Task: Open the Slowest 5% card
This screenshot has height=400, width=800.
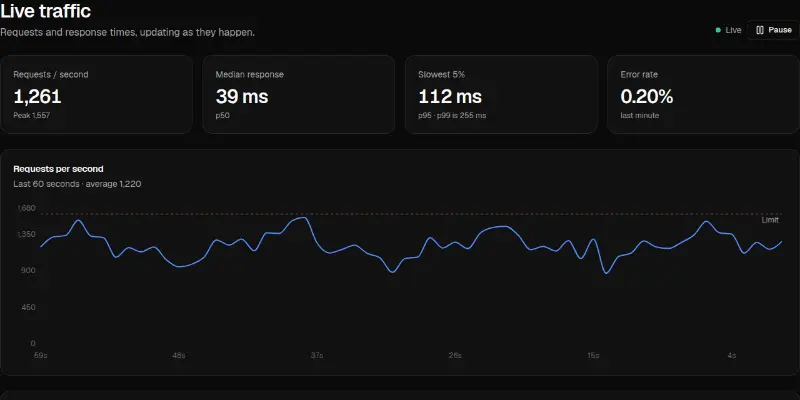Action: 501,94
